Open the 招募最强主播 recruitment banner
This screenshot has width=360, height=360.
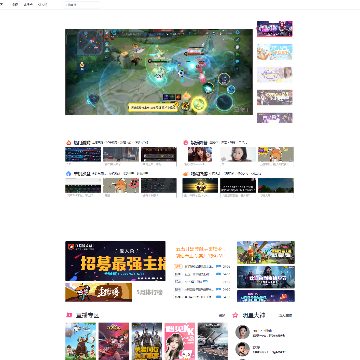pyautogui.click(x=115, y=261)
